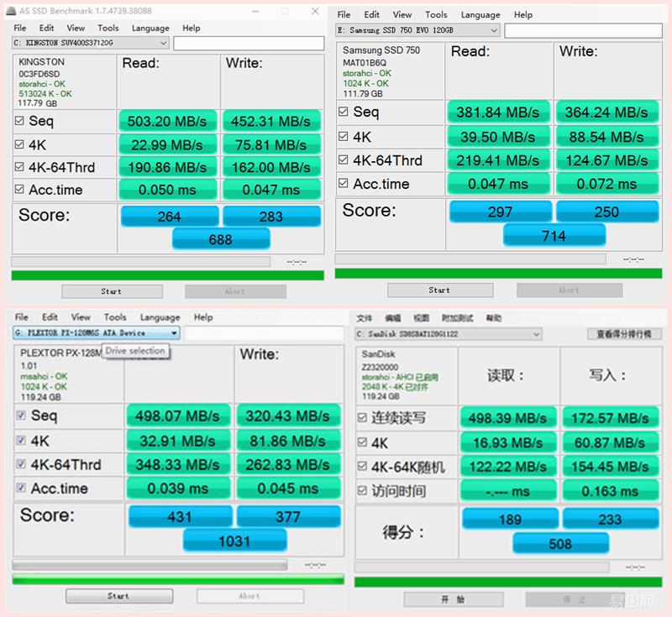
Task: Click text field beside Plextor drive dropdown
Action: point(265,333)
